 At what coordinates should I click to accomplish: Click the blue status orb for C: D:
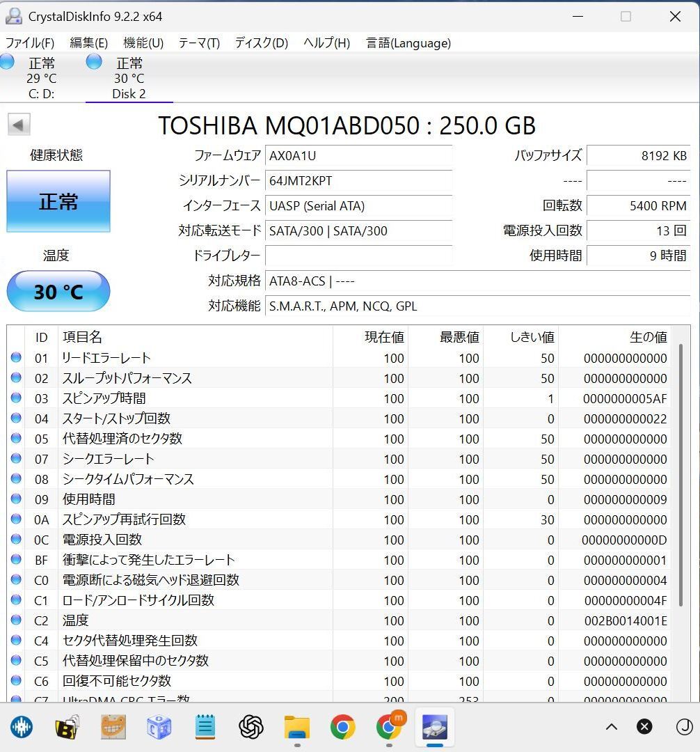click(7, 62)
